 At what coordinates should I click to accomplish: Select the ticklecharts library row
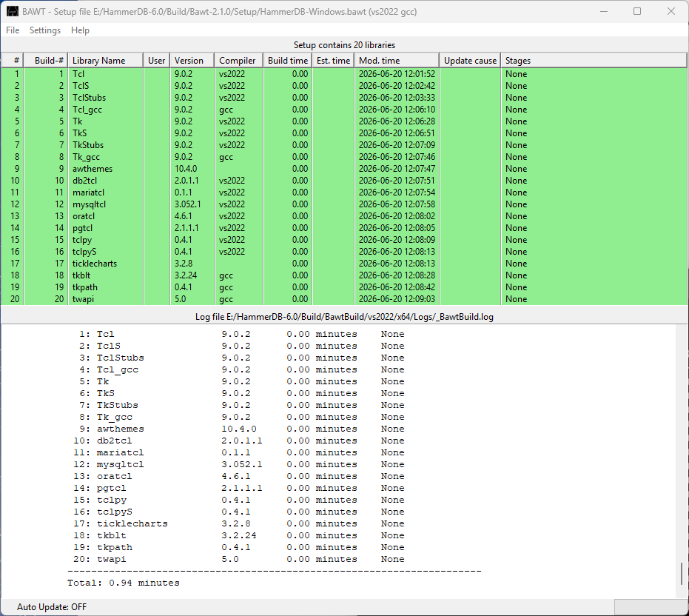tap(344, 264)
